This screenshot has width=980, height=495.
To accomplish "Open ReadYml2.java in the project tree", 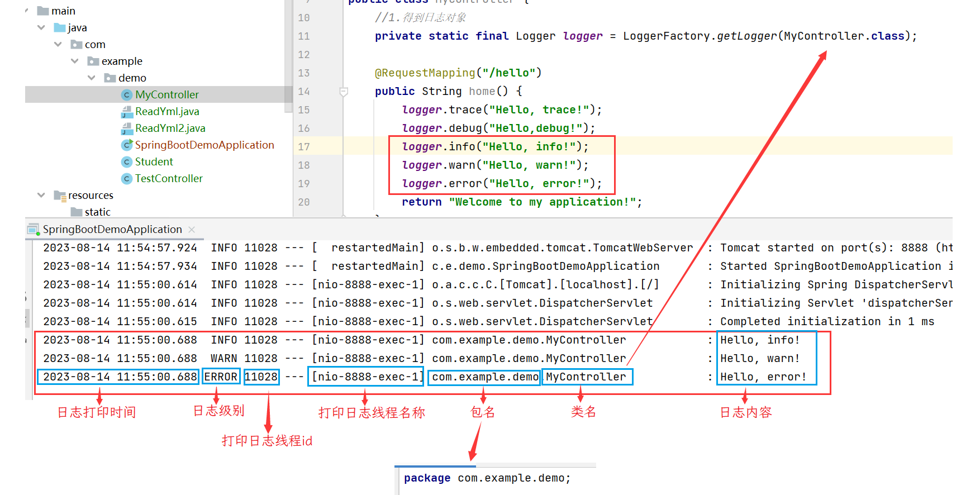I will (170, 128).
